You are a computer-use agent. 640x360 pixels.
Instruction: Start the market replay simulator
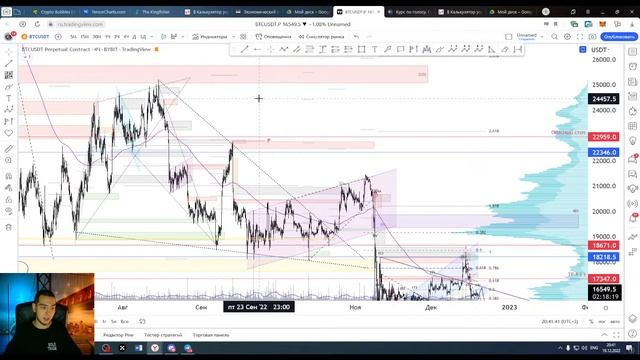click(x=321, y=37)
